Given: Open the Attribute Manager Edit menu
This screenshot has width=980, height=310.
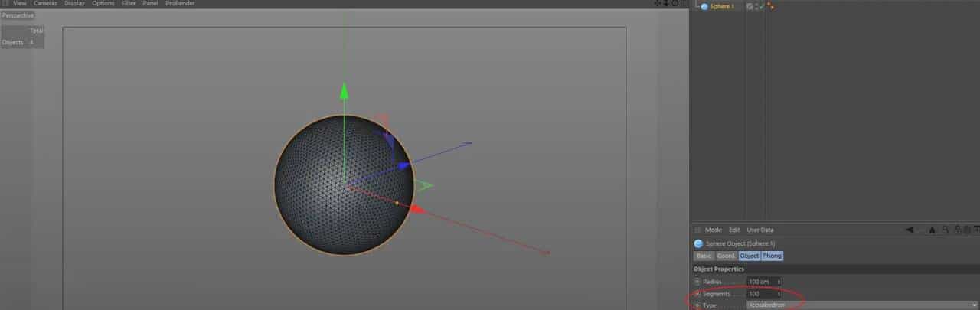Looking at the screenshot, I should (x=734, y=230).
